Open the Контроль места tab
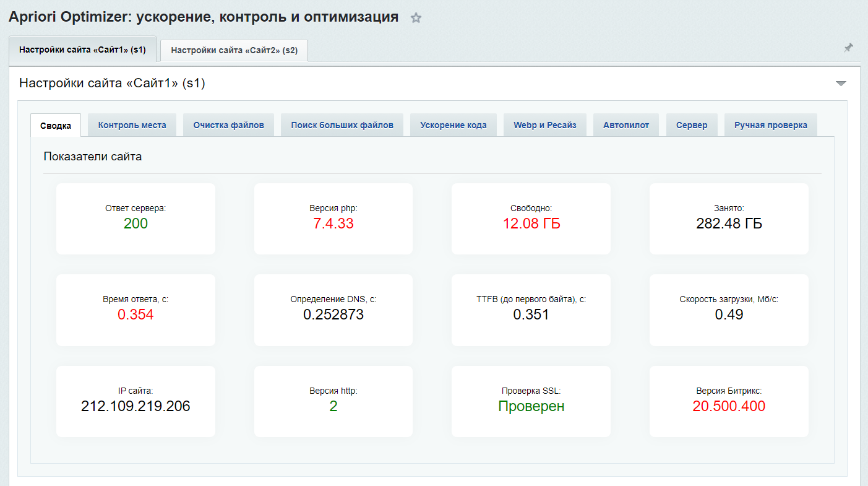The width and height of the screenshot is (868, 486). (x=132, y=125)
